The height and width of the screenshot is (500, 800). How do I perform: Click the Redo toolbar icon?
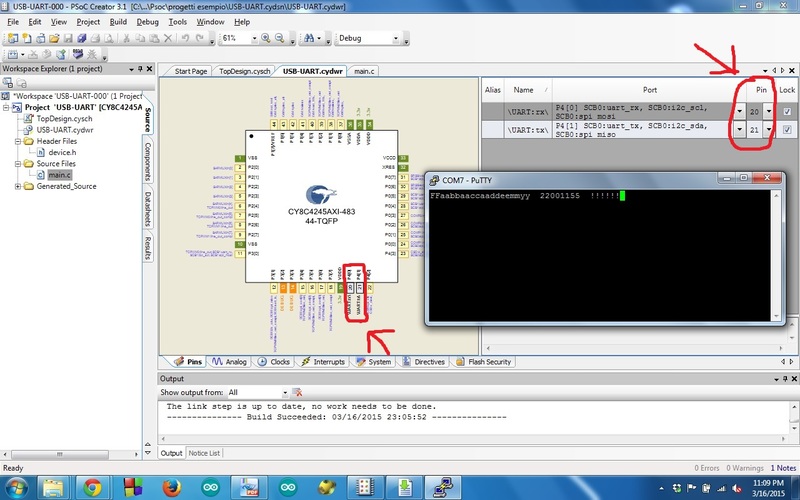(200, 38)
